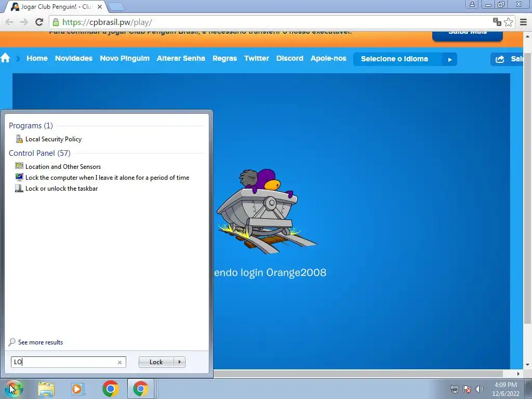Click the Chrome back arrow
This screenshot has width=532, height=399.
(9, 22)
